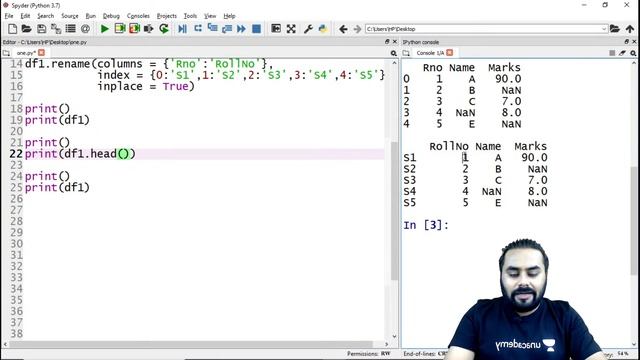This screenshot has height=360, width=640.
Task: Open the Projects menu
Action: 167,16
